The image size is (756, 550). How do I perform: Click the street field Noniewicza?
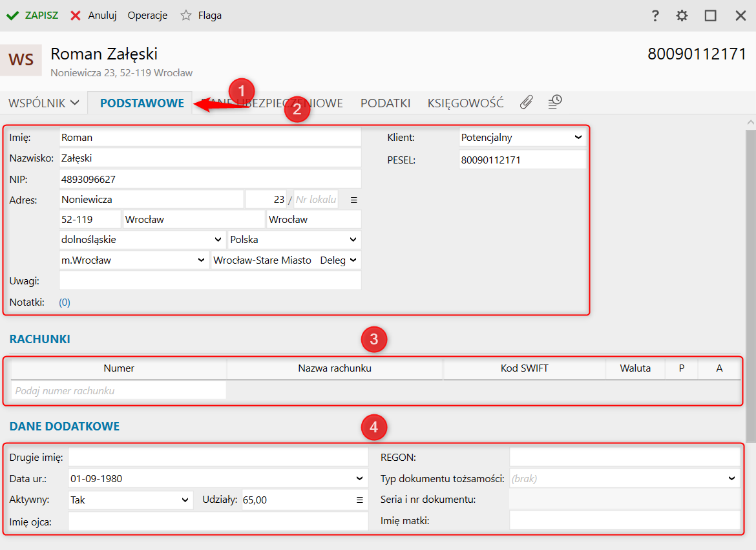[x=151, y=199]
